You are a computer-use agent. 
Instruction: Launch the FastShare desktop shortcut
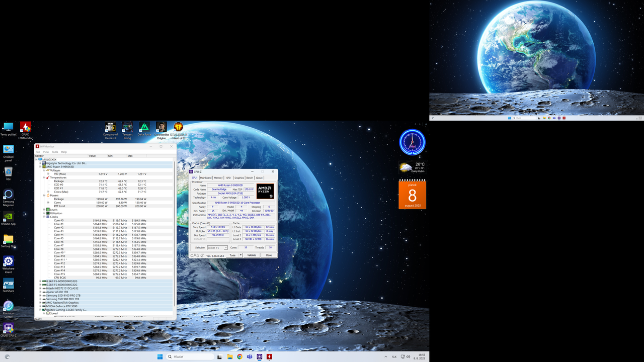coord(8,285)
